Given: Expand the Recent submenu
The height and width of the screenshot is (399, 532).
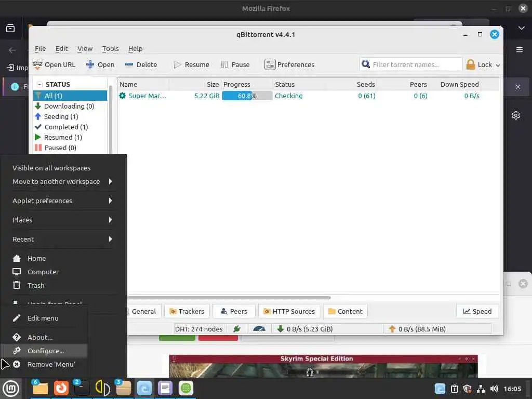Looking at the screenshot, I should [x=63, y=239].
